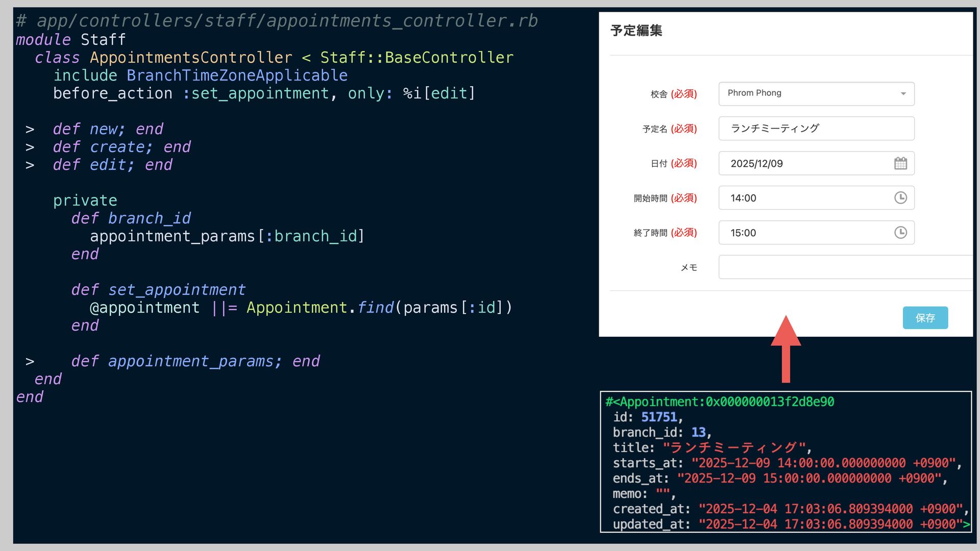
Task: Click the starts_at value in console output
Action: pyautogui.click(x=823, y=463)
